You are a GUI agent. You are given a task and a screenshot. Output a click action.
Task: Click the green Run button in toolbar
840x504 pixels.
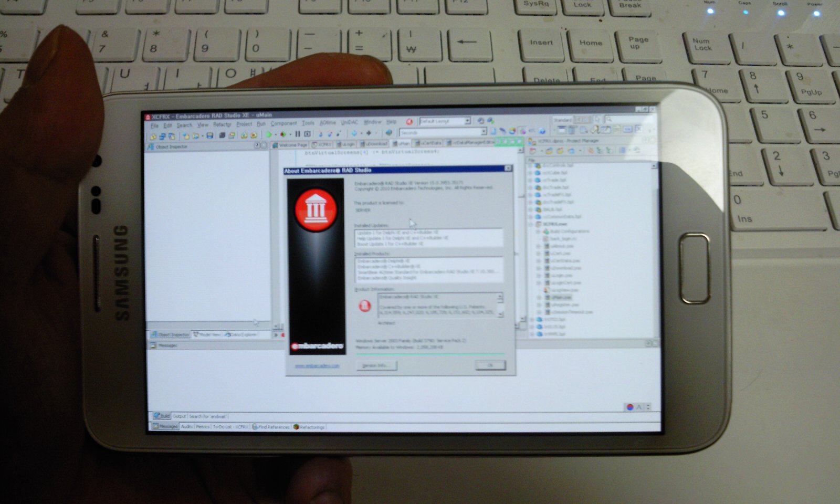point(269,135)
